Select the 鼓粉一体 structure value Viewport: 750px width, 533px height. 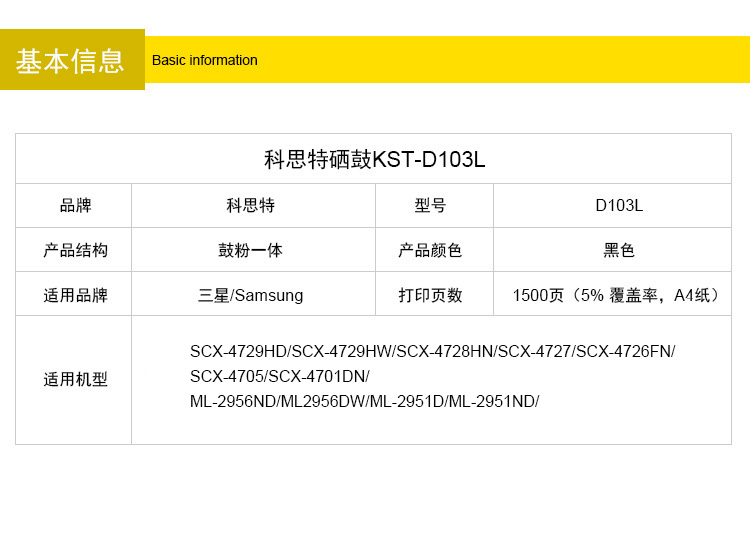251,250
